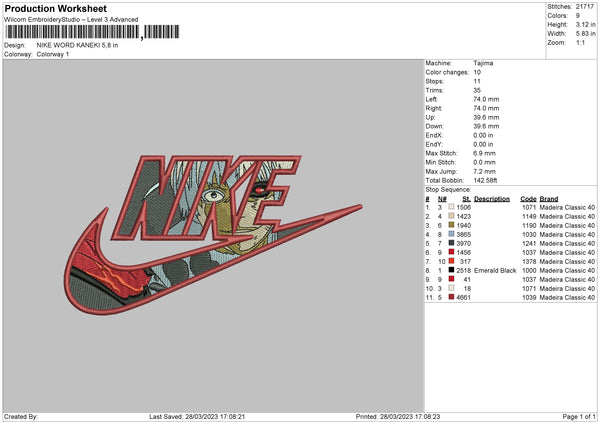The width and height of the screenshot is (600, 424).
Task: Click thread code 1030 in stop row 4
Action: (x=529, y=235)
